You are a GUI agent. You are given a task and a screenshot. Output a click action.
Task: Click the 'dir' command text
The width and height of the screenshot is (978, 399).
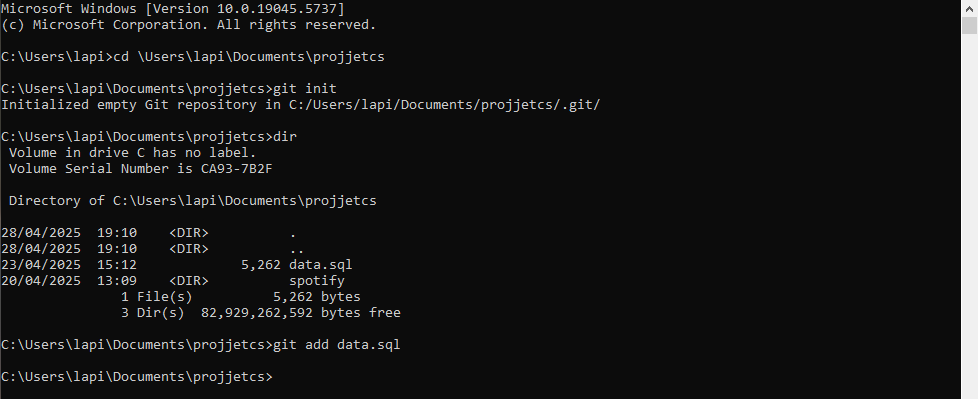click(285, 137)
